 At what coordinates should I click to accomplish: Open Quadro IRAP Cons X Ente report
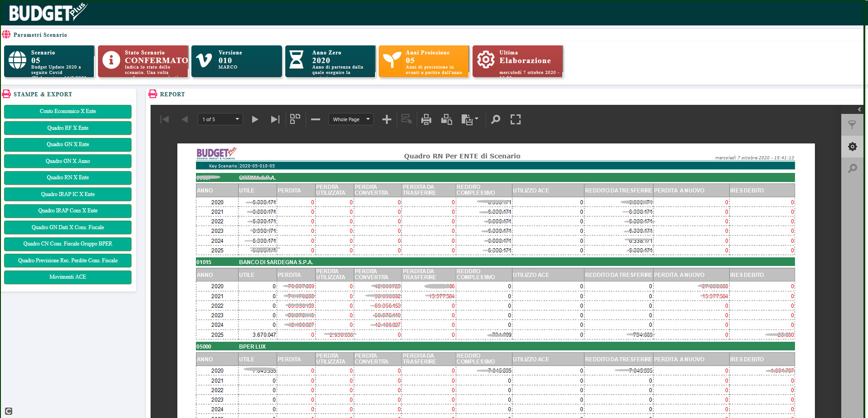point(68,211)
